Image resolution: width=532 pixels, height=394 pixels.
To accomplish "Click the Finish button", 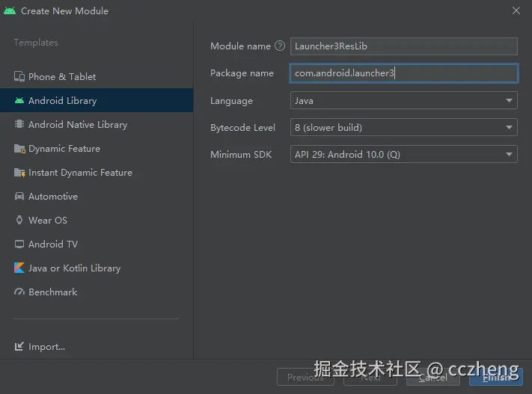I will (x=495, y=377).
